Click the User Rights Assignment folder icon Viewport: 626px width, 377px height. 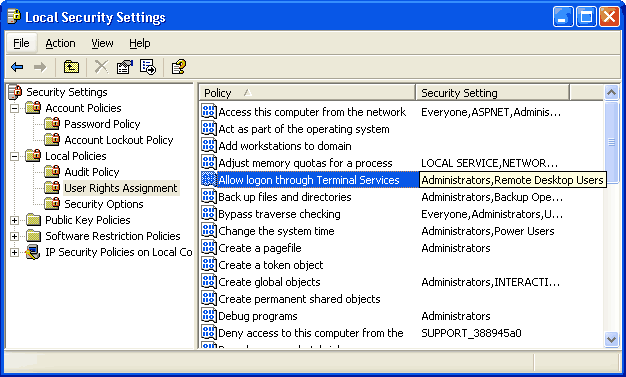tap(52, 188)
